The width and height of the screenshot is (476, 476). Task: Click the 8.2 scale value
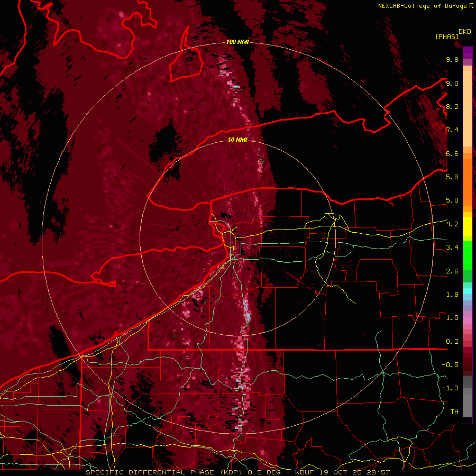(452, 106)
